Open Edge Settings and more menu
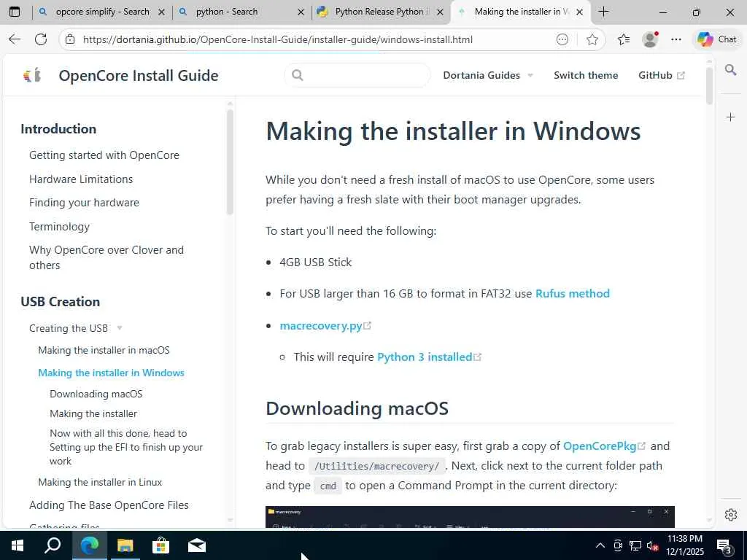This screenshot has width=747, height=560. coord(676,39)
